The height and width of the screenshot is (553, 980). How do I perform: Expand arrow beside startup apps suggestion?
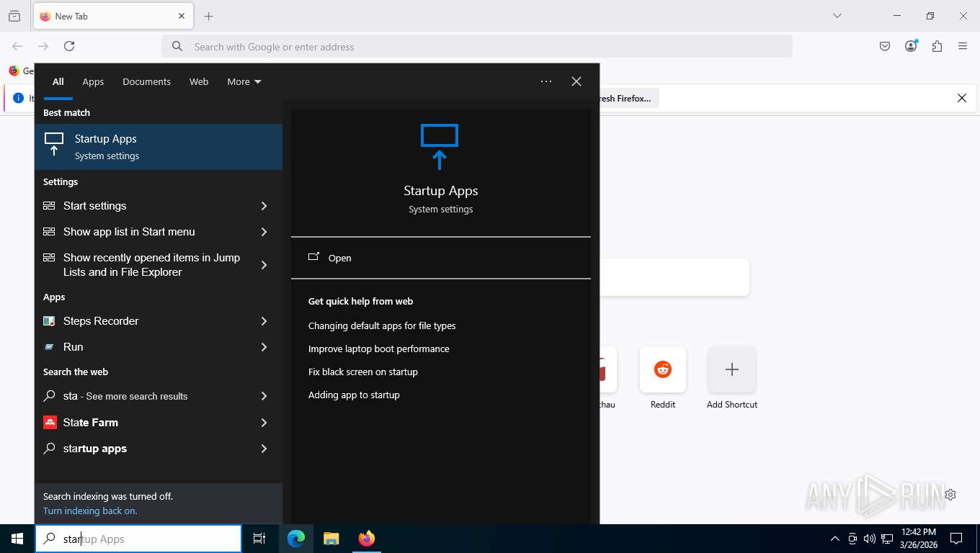pos(264,449)
